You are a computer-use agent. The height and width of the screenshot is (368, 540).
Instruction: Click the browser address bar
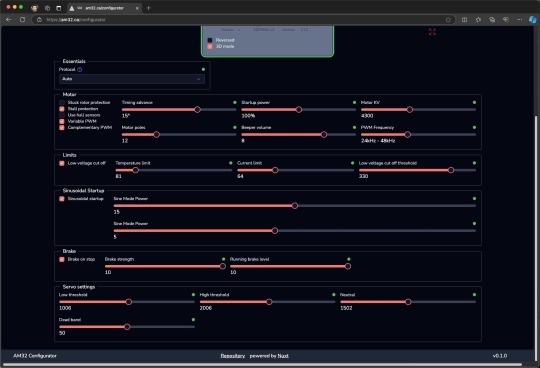[x=241, y=20]
